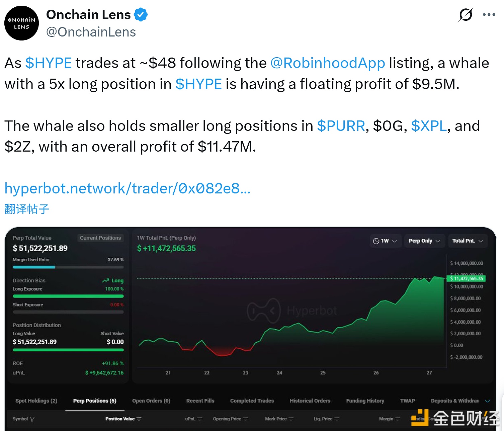Click the Mark Price sort icon
The width and height of the screenshot is (504, 431).
point(291,419)
